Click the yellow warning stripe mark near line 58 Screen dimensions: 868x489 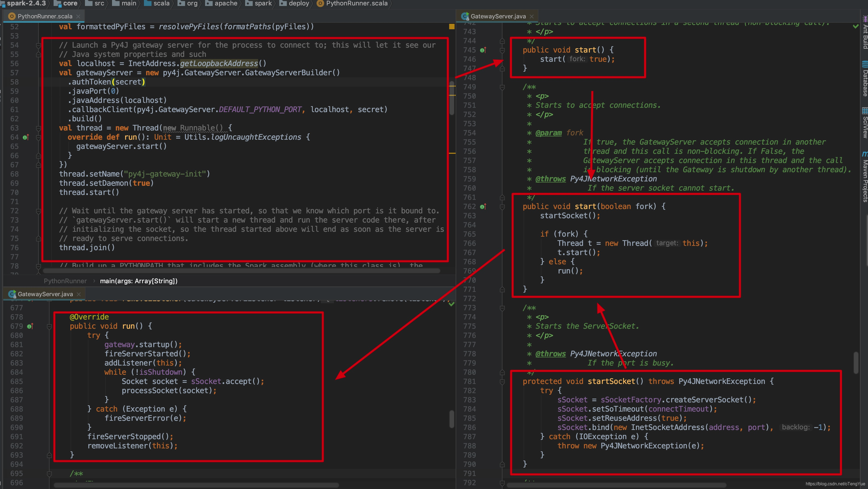(452, 86)
